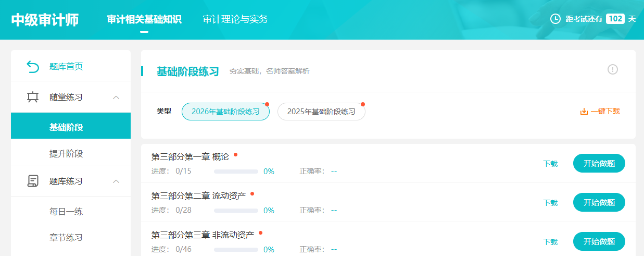Click 进度: 0/28 text
The width and height of the screenshot is (644, 256).
[x=171, y=210]
